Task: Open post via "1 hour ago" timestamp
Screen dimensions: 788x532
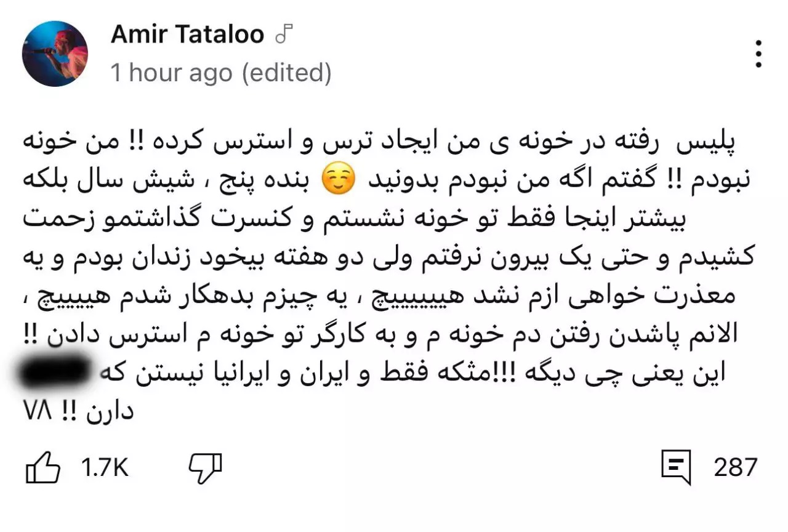Action: (172, 73)
